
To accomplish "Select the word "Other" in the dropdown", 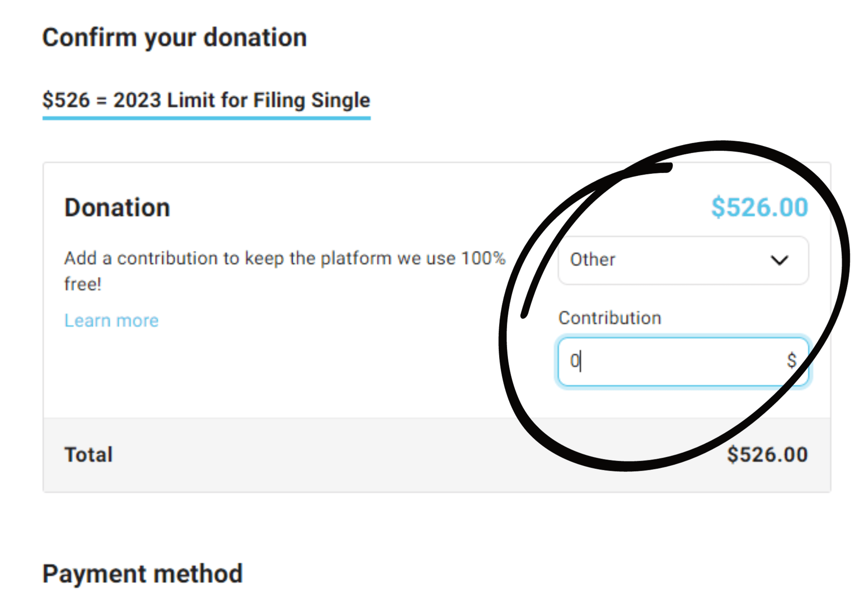I will (x=592, y=260).
